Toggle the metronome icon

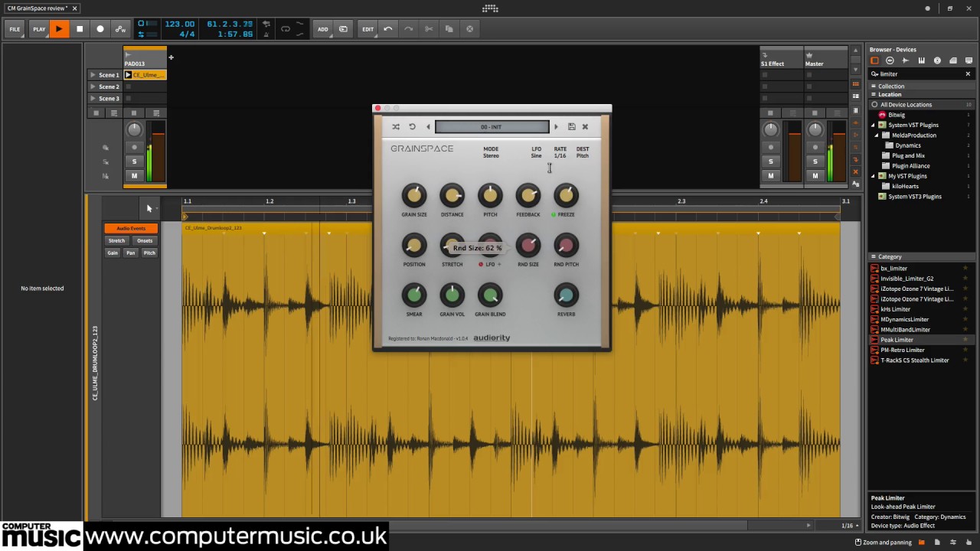266,34
